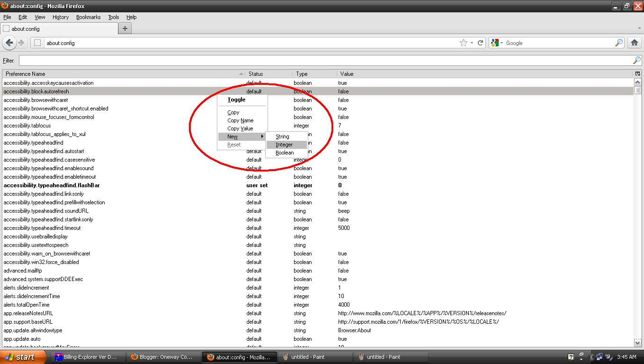Choose Copy Value in the context menu
The height and width of the screenshot is (364, 644).
click(242, 128)
